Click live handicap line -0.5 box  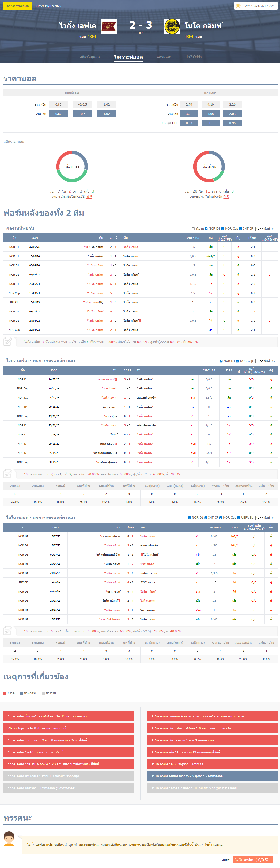[82, 114]
